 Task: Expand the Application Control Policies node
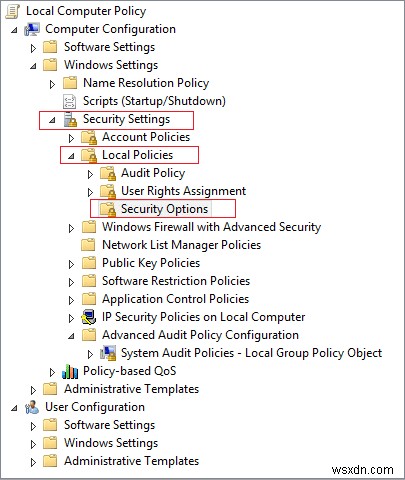[71, 300]
